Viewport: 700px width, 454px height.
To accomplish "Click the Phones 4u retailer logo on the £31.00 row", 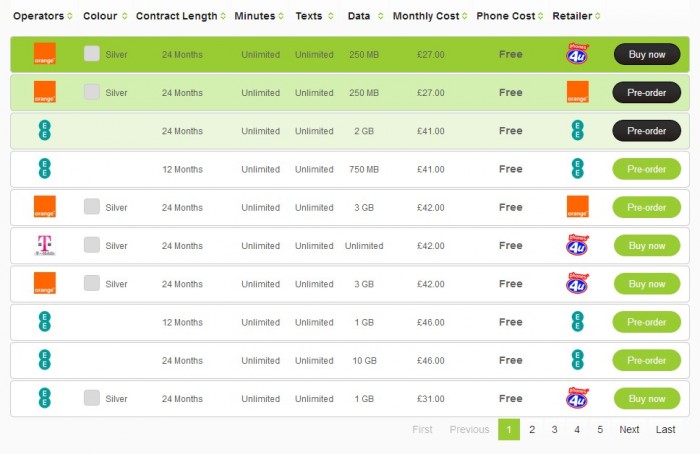I will coord(577,398).
